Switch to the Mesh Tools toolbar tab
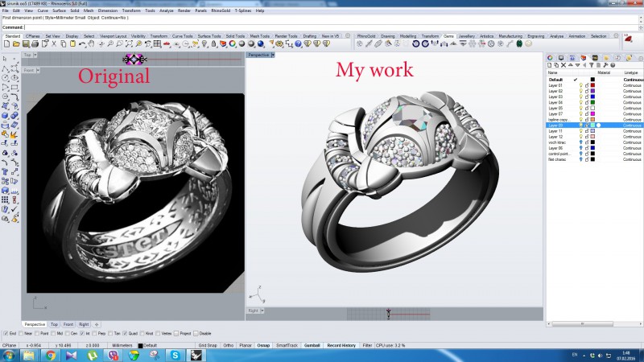Image resolution: width=644 pixels, height=362 pixels. pyautogui.click(x=259, y=36)
